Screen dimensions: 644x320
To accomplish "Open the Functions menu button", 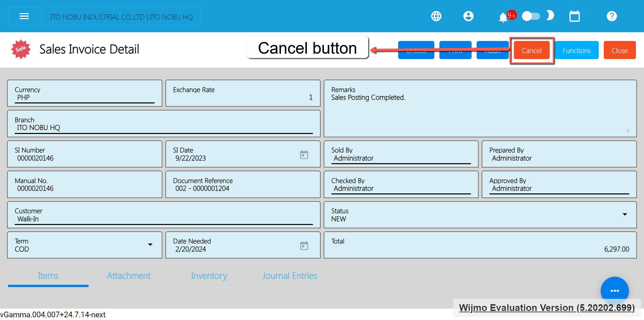I will coord(576,50).
